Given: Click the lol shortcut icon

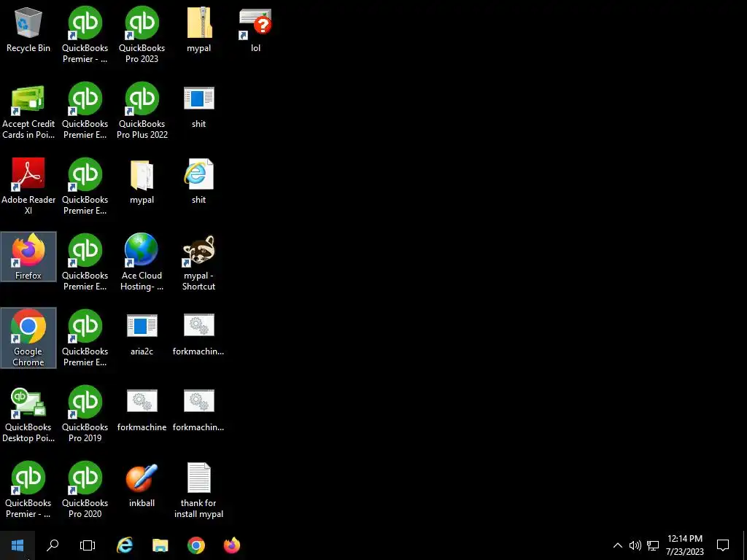Looking at the screenshot, I should [x=256, y=30].
